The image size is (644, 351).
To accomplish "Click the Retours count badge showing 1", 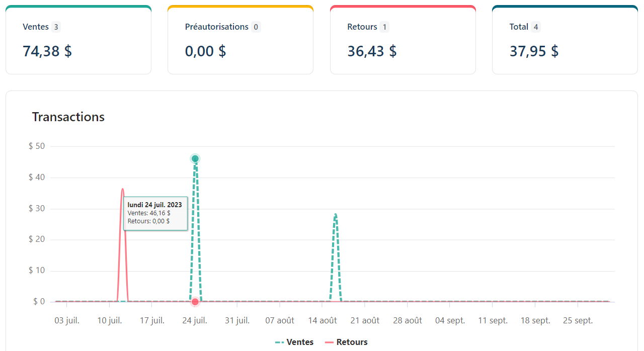I will click(x=385, y=27).
